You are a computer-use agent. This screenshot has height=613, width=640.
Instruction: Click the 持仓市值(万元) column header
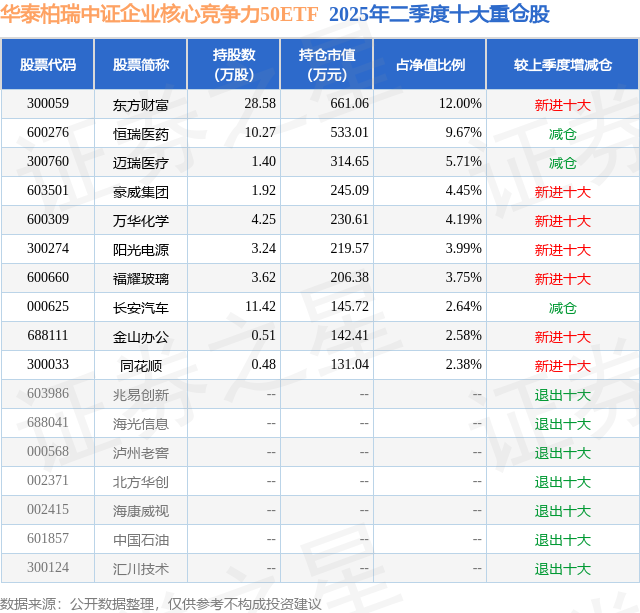[327, 64]
